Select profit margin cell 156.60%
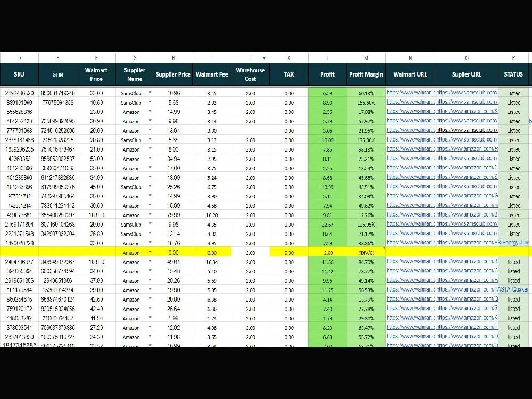The width and height of the screenshot is (532, 399). click(366, 103)
